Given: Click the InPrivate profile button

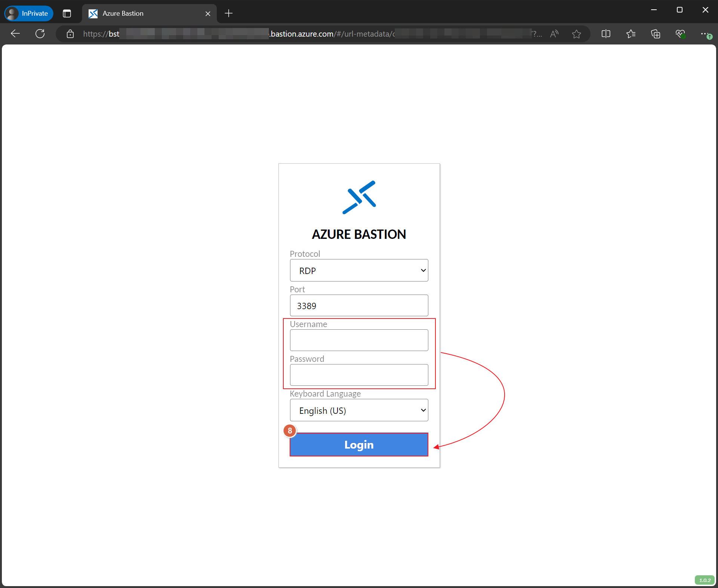Looking at the screenshot, I should tap(29, 13).
